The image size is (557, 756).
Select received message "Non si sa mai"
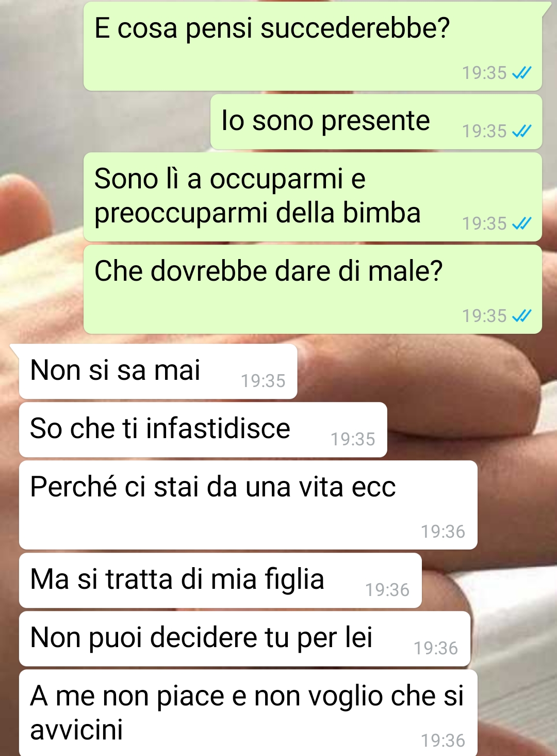coord(158,372)
